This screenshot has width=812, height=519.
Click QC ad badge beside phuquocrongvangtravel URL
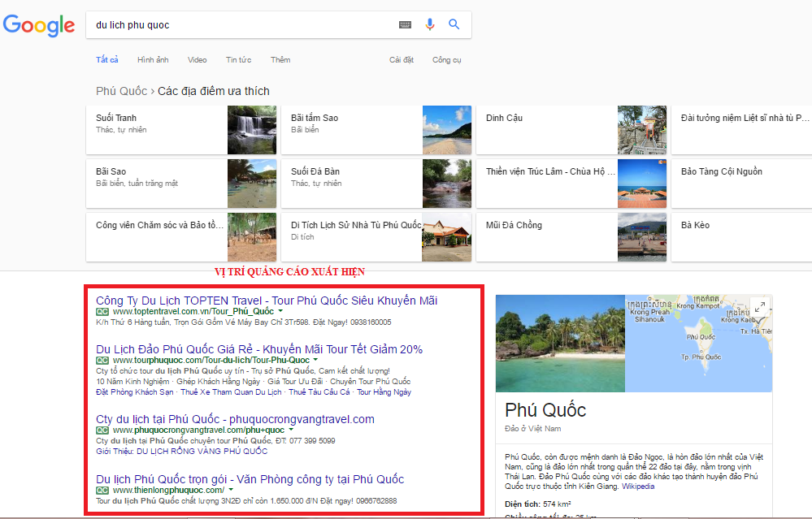pyautogui.click(x=102, y=430)
